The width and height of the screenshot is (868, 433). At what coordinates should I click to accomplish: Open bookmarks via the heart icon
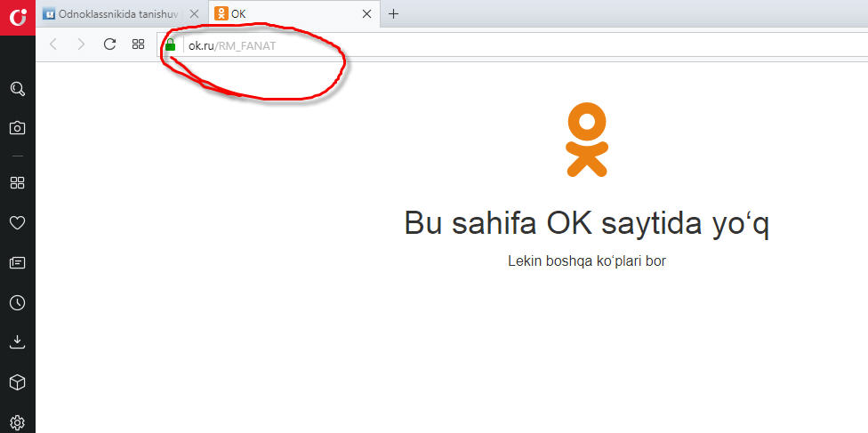pos(17,223)
